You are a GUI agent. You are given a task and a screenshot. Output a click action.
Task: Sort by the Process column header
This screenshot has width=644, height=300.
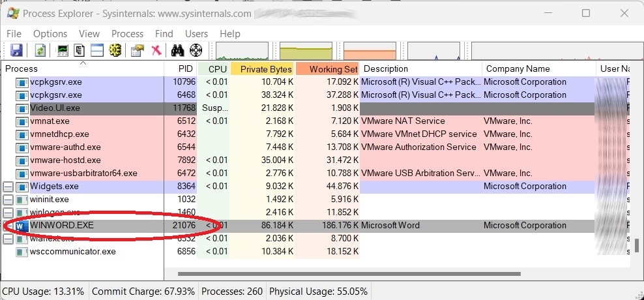[x=82, y=68]
